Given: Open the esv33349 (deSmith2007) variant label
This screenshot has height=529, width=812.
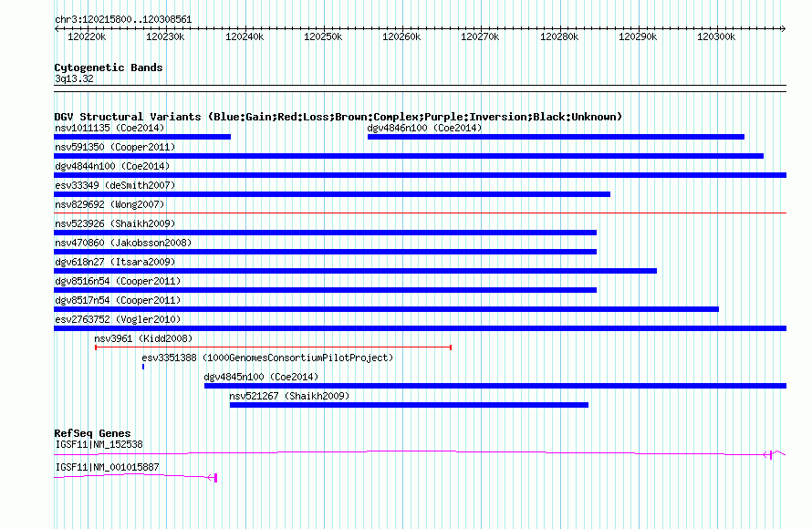Looking at the screenshot, I should click(115, 185).
